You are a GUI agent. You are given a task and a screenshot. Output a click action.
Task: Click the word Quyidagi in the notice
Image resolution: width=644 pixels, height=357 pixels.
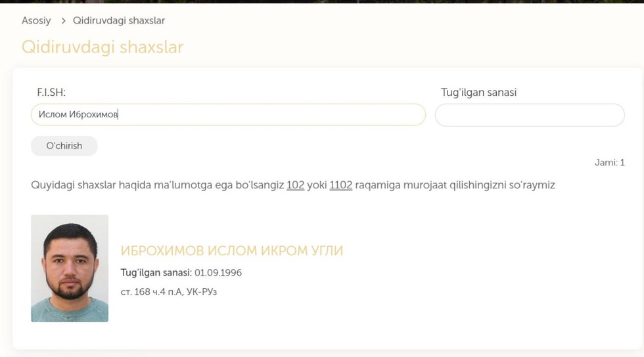click(51, 185)
